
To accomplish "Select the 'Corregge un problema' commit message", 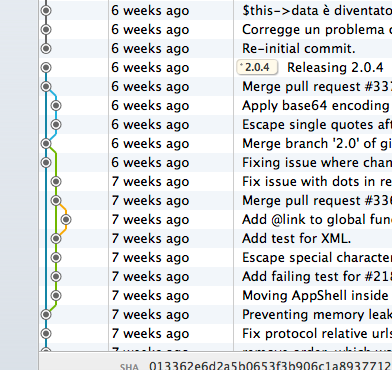I will tap(317, 30).
